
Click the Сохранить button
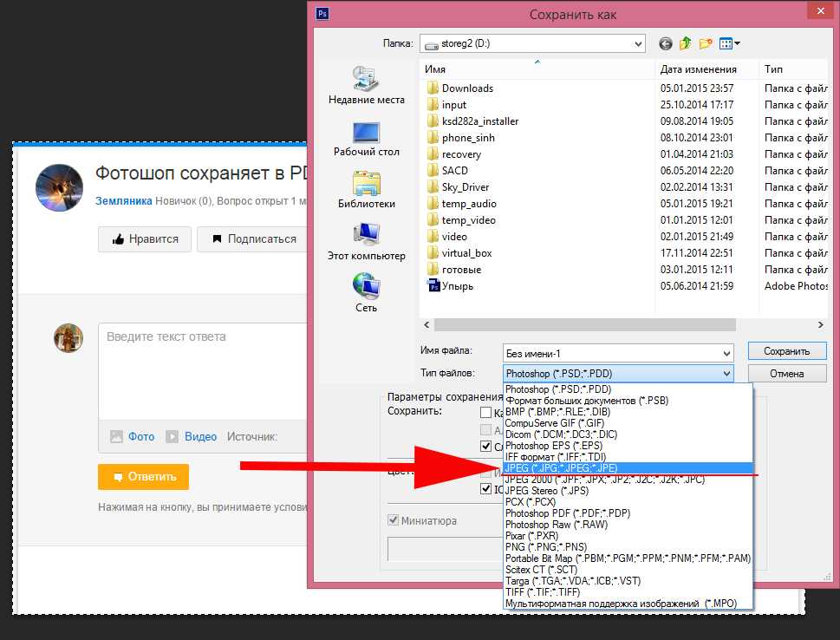tap(787, 351)
